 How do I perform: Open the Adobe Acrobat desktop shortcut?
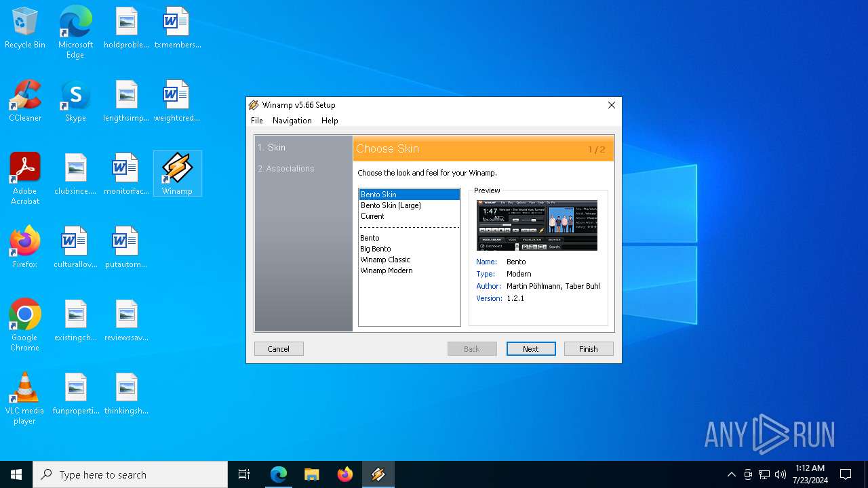[25, 179]
